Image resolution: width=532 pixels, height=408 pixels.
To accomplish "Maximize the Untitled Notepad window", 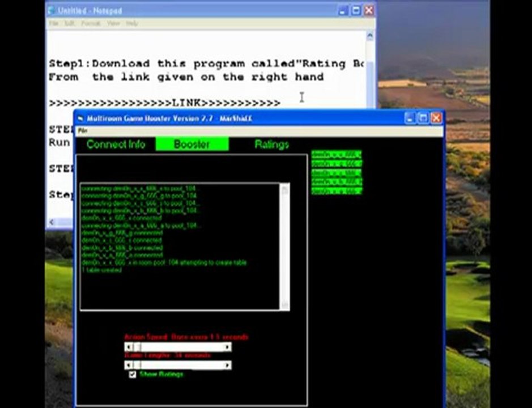I will (x=356, y=11).
